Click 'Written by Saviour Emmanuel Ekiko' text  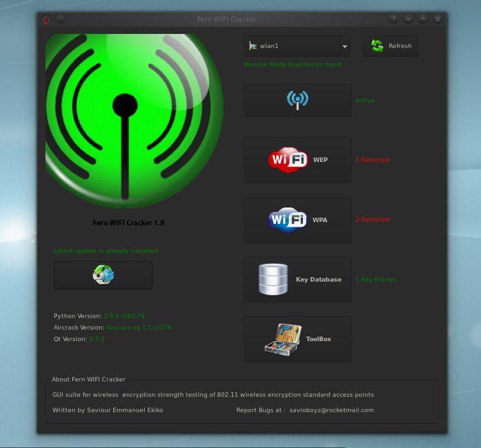pyautogui.click(x=108, y=410)
